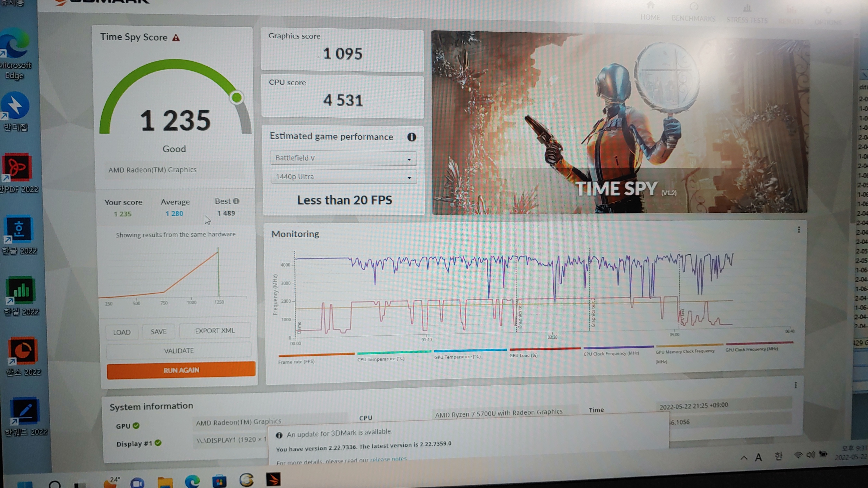
Task: Click the VALIDATE button
Action: (x=179, y=351)
